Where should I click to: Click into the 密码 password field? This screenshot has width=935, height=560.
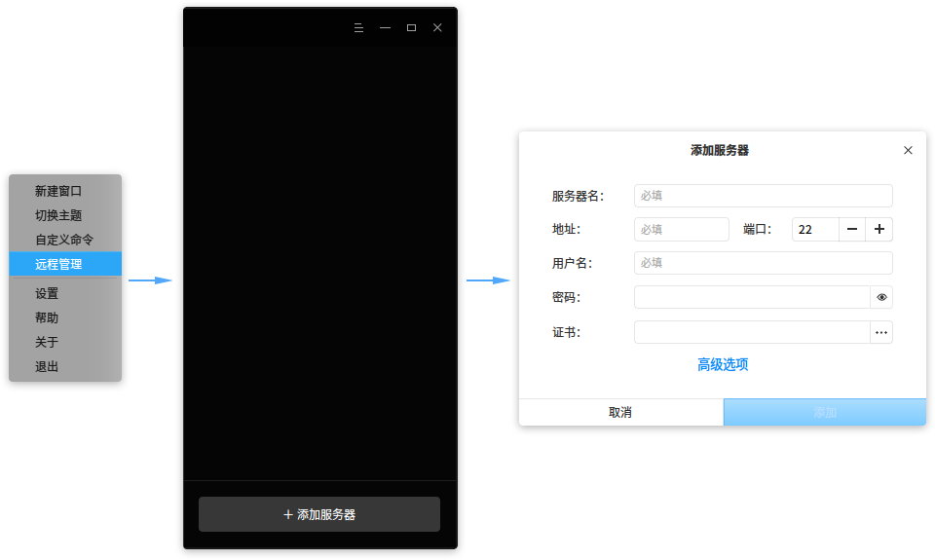tap(751, 297)
